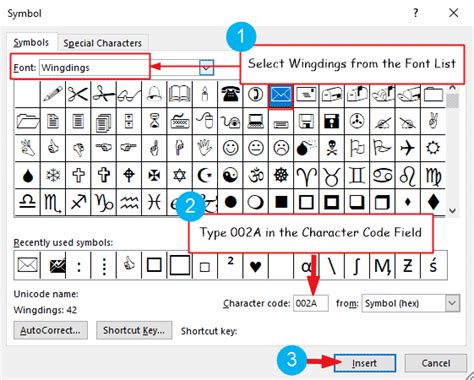Open the Font dropdown arrow
Viewport: 474px width, 380px height.
click(206, 68)
